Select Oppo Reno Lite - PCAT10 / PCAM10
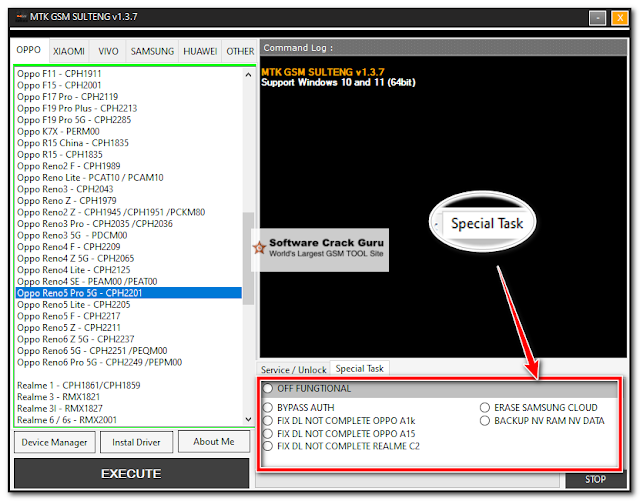Screen dimensions: 640x501 129,178
